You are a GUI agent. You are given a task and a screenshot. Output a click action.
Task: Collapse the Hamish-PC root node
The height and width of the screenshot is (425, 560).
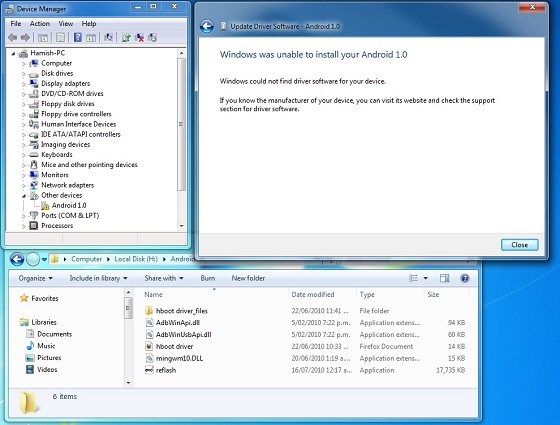click(x=13, y=54)
